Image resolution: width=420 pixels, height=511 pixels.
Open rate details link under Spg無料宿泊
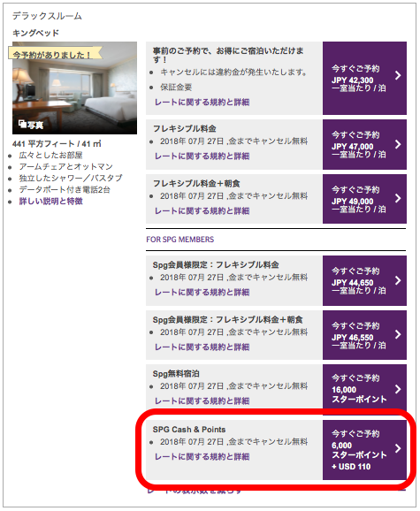tap(202, 400)
